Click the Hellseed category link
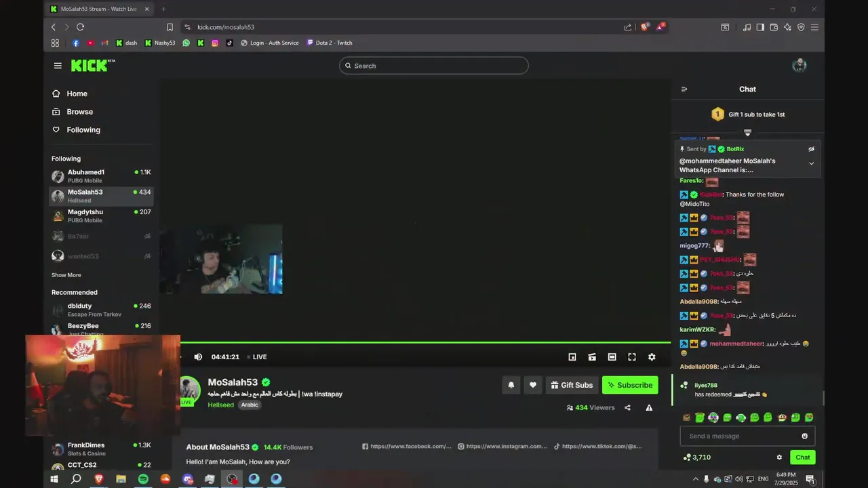 point(220,405)
